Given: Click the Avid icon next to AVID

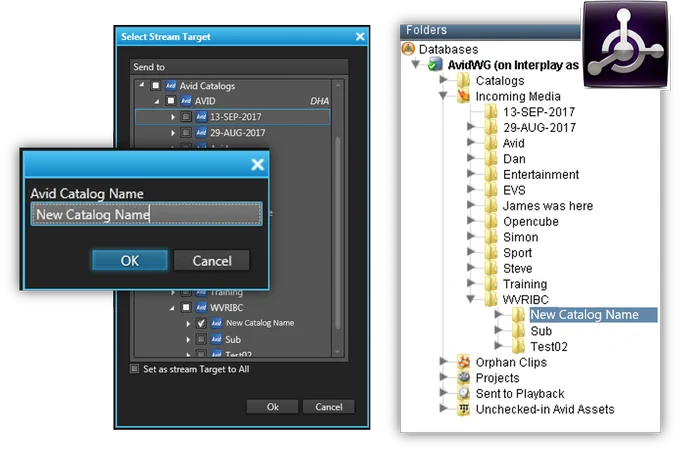Looking at the screenshot, I should pos(186,101).
